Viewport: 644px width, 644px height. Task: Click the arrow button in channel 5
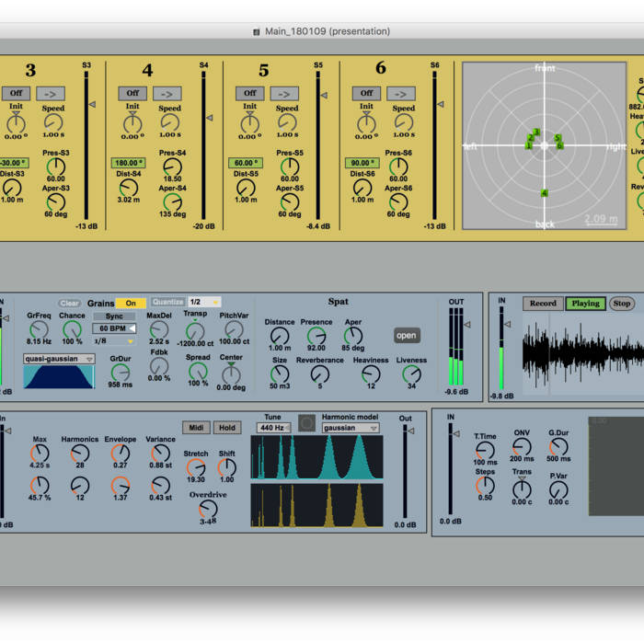pos(283,93)
